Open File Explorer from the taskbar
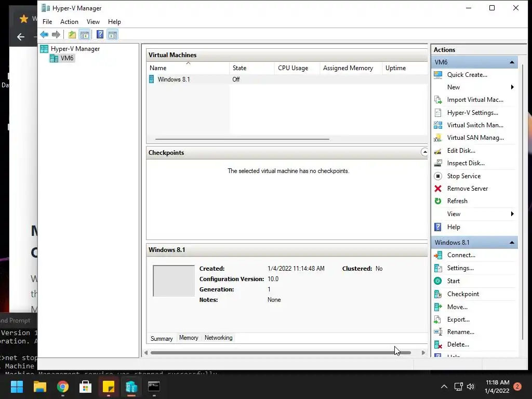Screen dimensions: 532x399 (39, 387)
